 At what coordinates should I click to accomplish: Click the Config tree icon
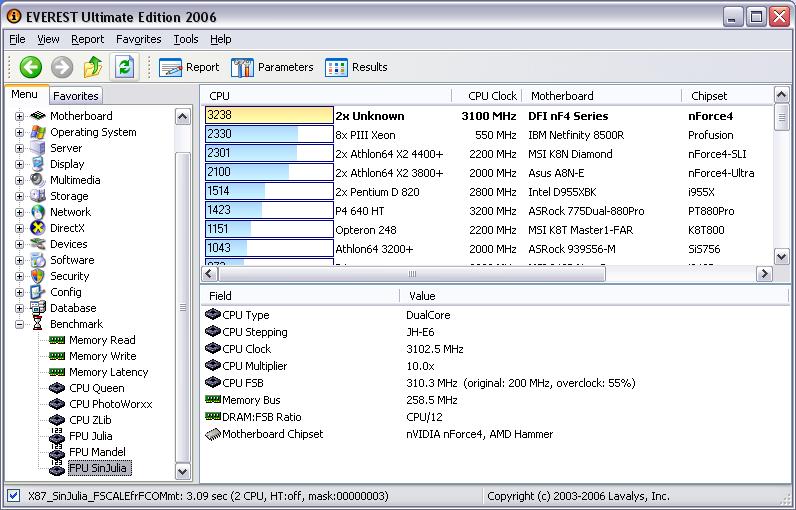point(38,292)
